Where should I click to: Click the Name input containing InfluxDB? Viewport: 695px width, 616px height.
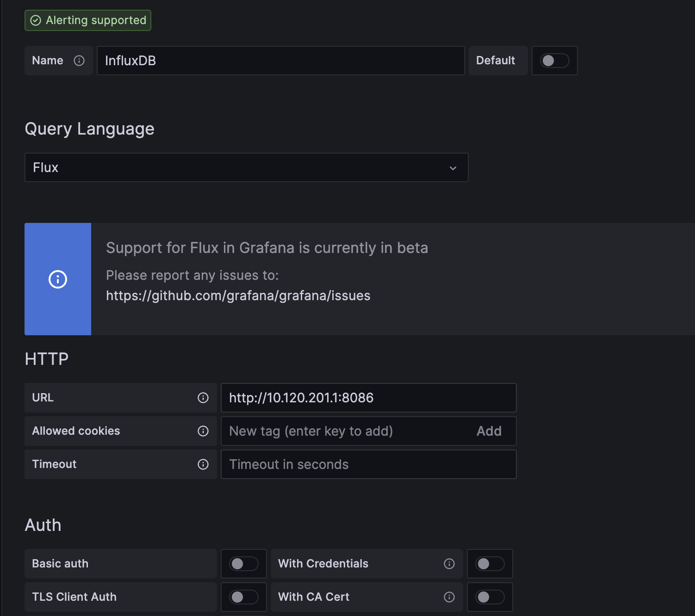(281, 61)
